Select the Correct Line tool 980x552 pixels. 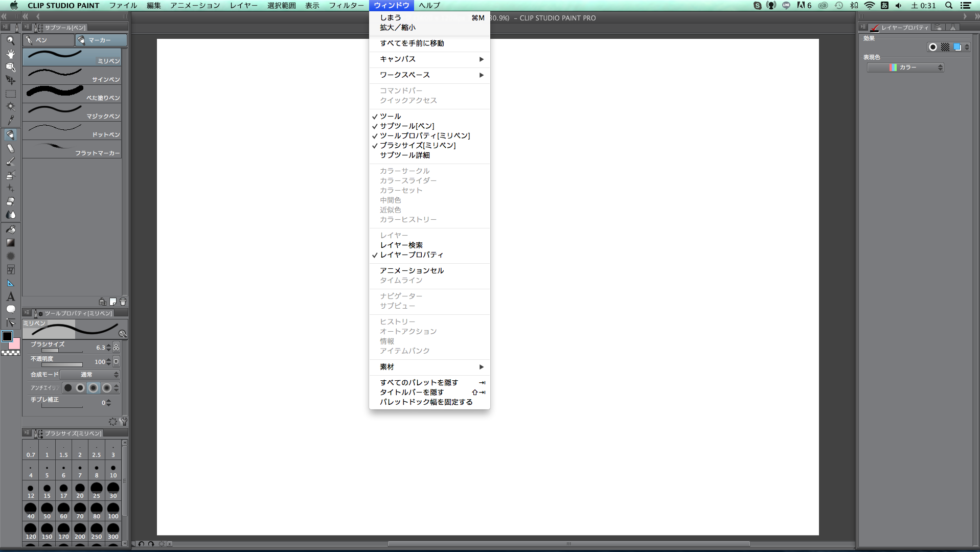(10, 323)
